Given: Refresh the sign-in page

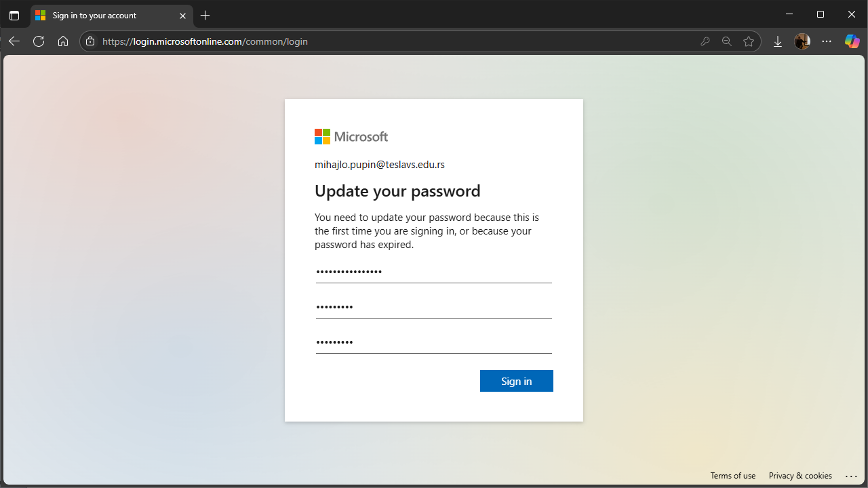Looking at the screenshot, I should [x=39, y=41].
